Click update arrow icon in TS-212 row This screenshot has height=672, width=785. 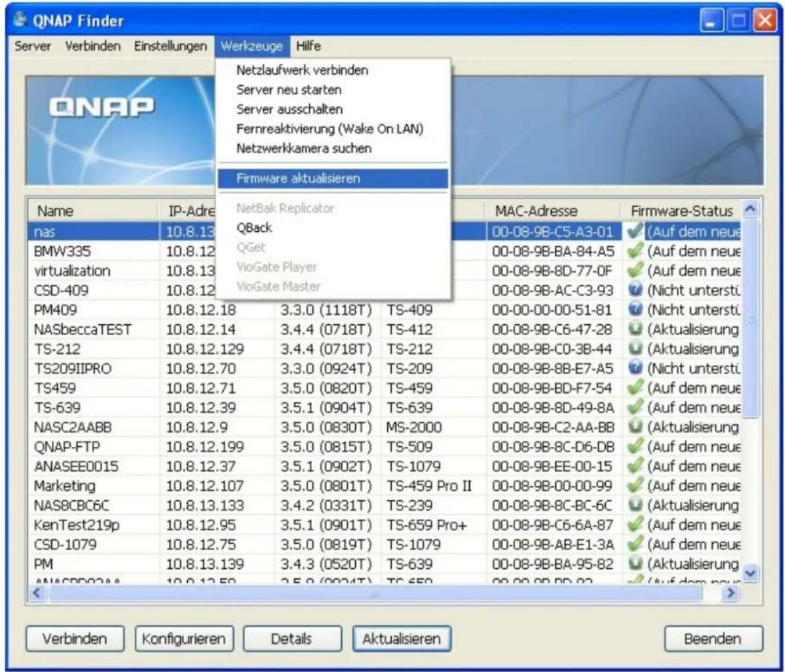pyautogui.click(x=635, y=348)
